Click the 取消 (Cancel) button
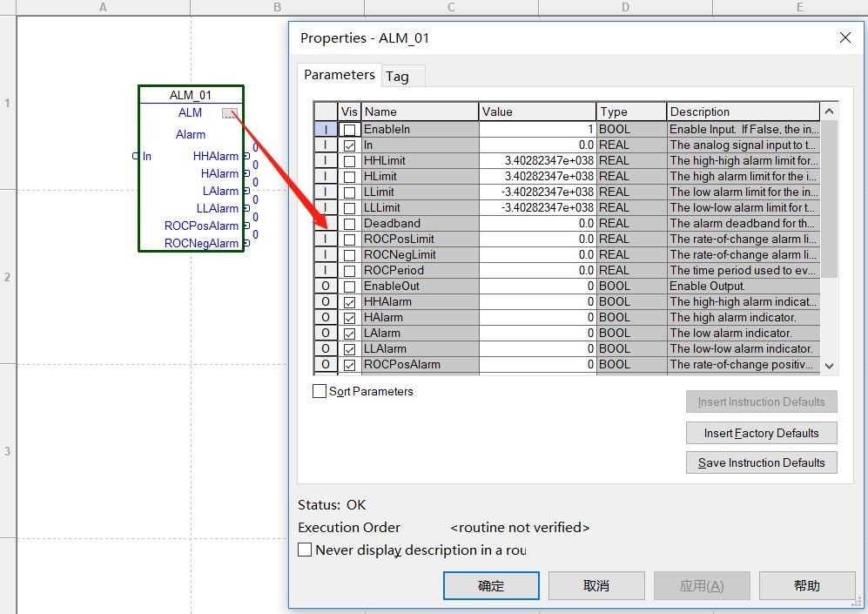868x614 pixels. (596, 586)
